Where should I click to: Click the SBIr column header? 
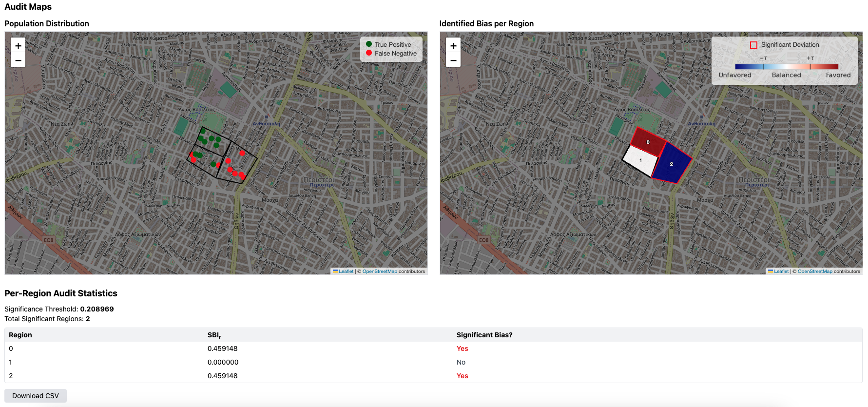pos(214,335)
